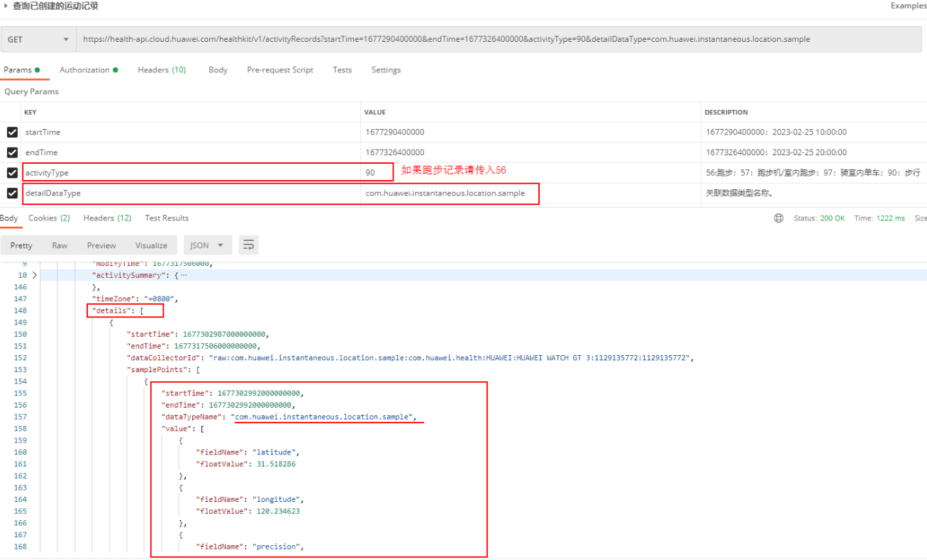The image size is (927, 560).
Task: Click the response Body tab
Action: [9, 218]
